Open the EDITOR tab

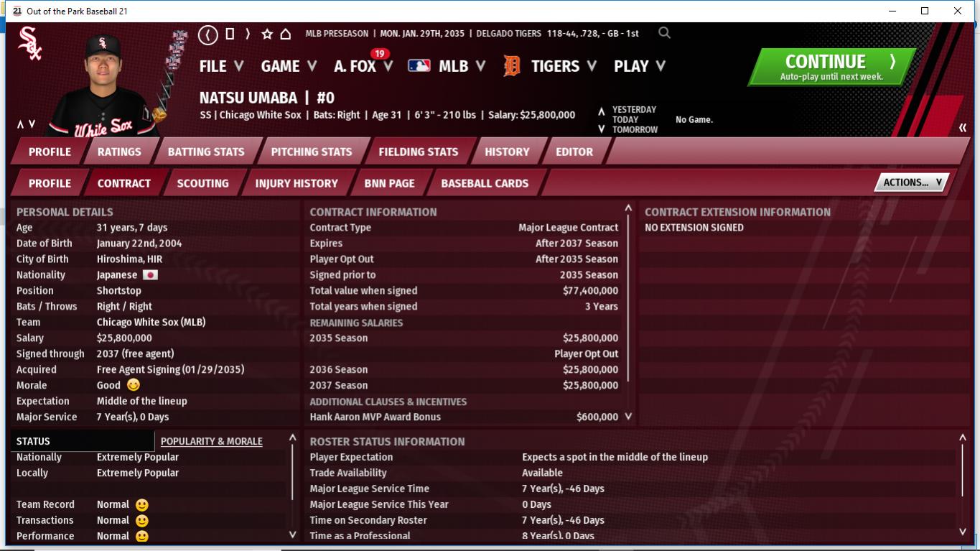point(574,152)
